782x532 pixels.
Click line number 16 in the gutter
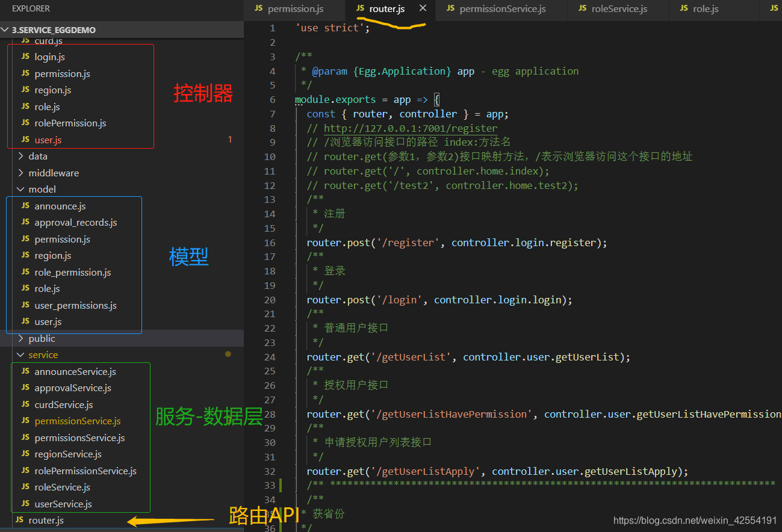pyautogui.click(x=269, y=243)
